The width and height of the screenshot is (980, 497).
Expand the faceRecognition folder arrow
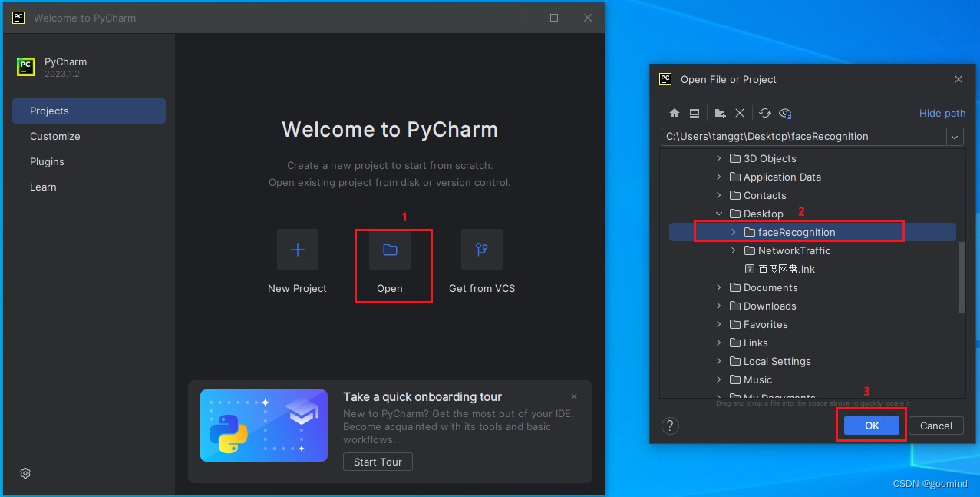point(734,232)
